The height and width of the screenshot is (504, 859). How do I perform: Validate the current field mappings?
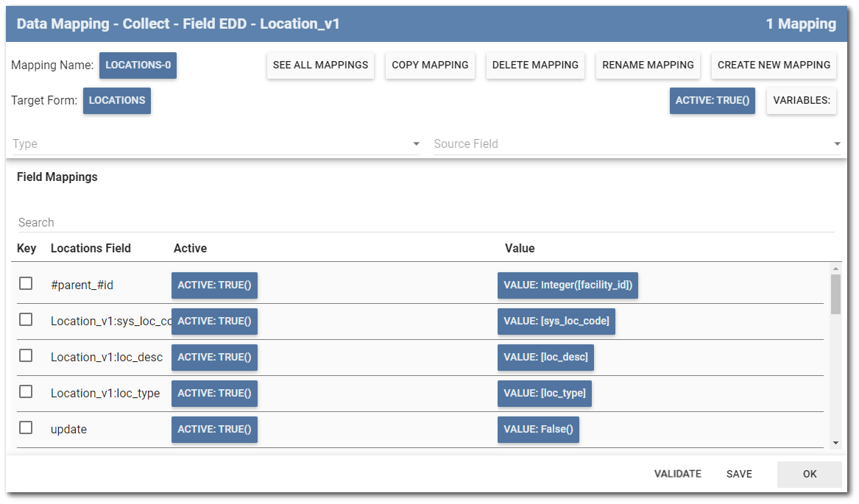pos(676,474)
